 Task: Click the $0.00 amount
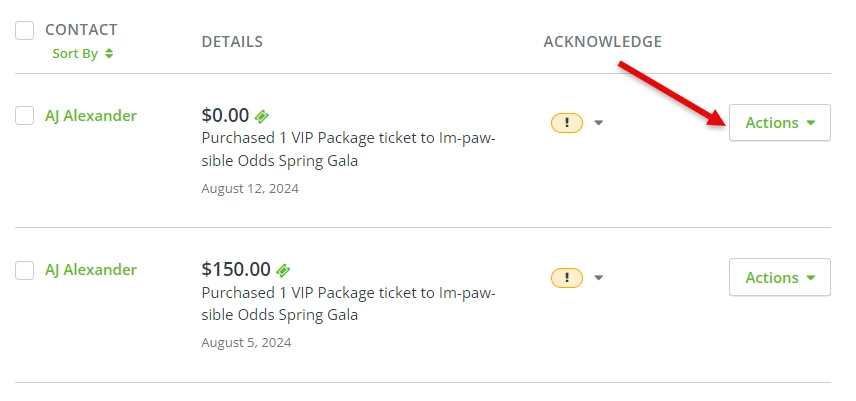click(x=225, y=116)
